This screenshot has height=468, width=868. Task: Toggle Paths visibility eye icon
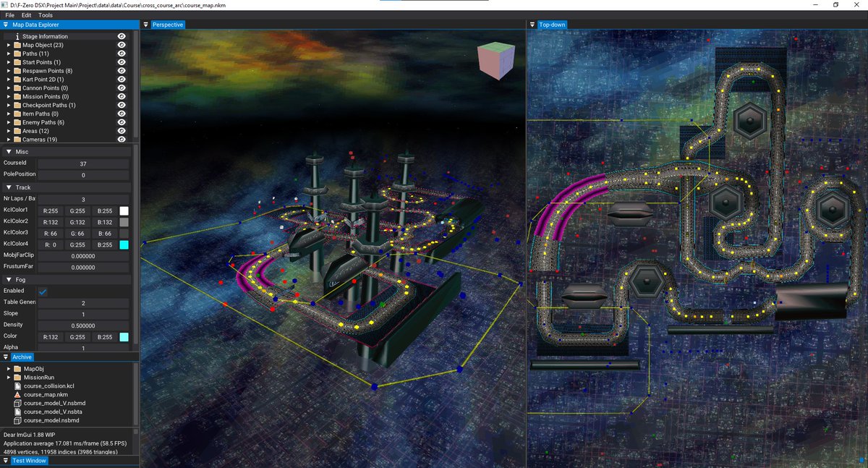click(x=122, y=54)
